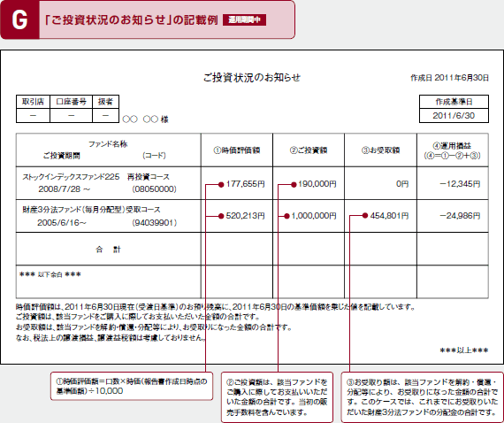Select the ③お受取額 column header
Screen dimensions: 504x423
coord(380,150)
